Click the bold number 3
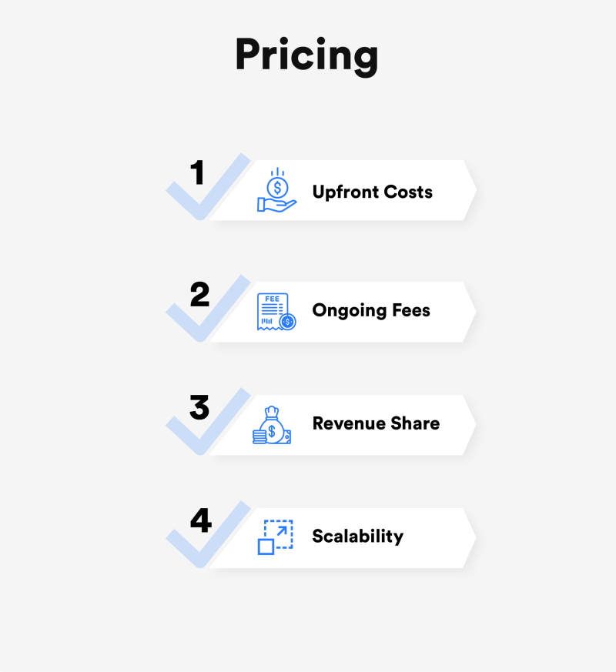 click(x=199, y=407)
